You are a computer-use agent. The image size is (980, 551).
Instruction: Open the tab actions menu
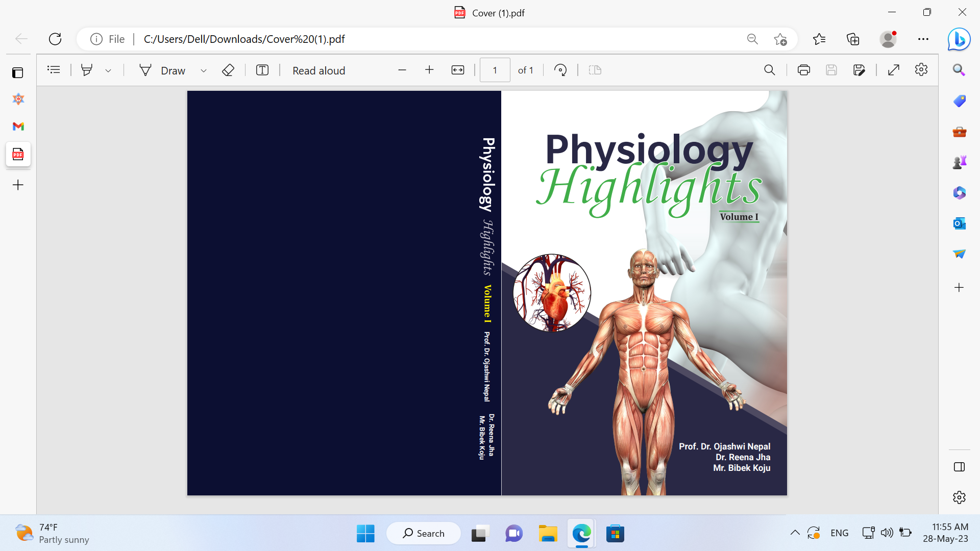(18, 72)
